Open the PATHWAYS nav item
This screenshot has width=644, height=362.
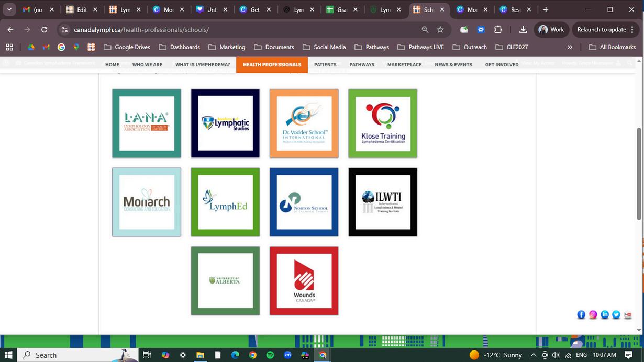click(x=362, y=65)
